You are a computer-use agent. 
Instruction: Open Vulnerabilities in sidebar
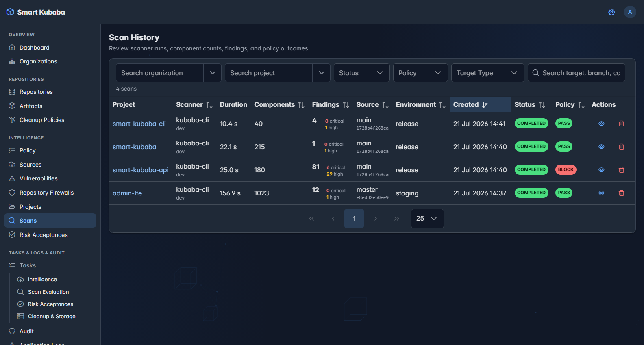50,178
